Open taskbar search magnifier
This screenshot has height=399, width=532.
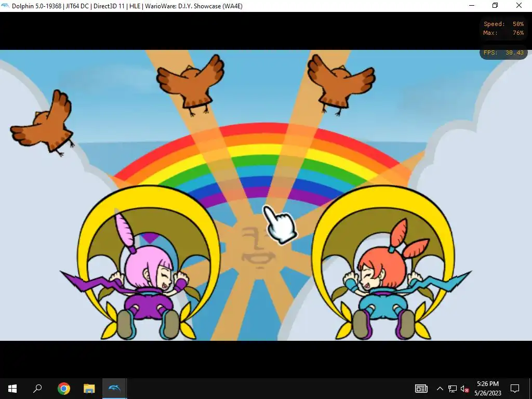click(37, 389)
